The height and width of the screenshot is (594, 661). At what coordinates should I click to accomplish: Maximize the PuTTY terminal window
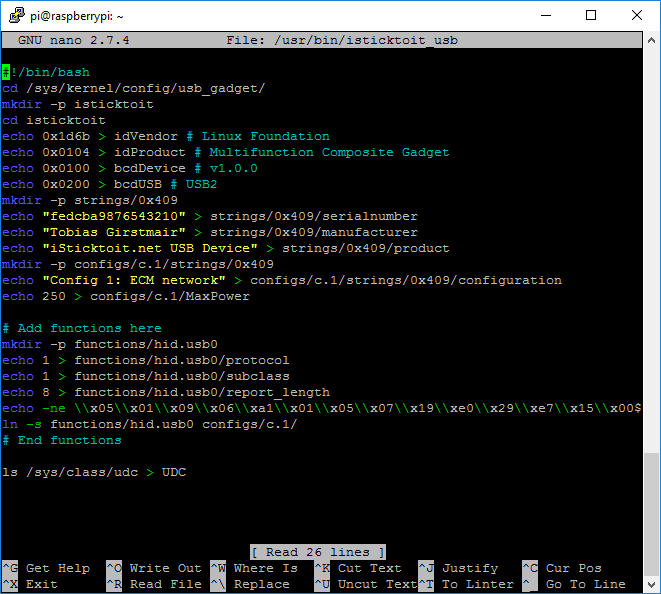[590, 15]
